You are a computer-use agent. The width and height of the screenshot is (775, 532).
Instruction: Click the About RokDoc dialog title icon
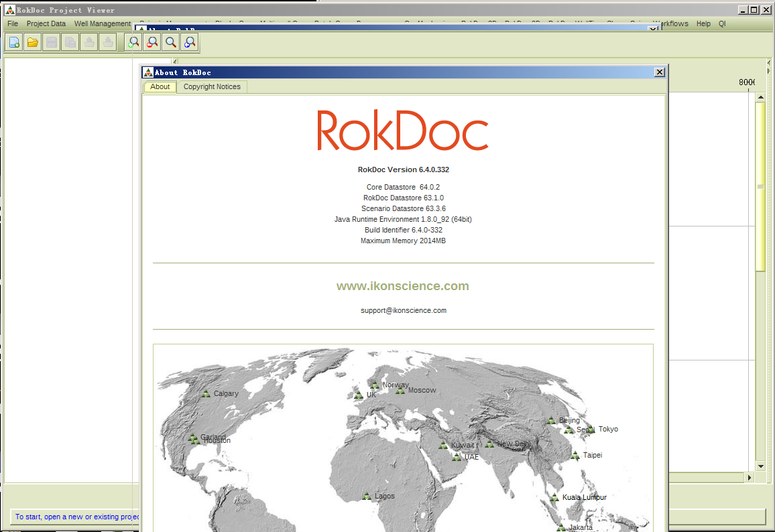[148, 72]
